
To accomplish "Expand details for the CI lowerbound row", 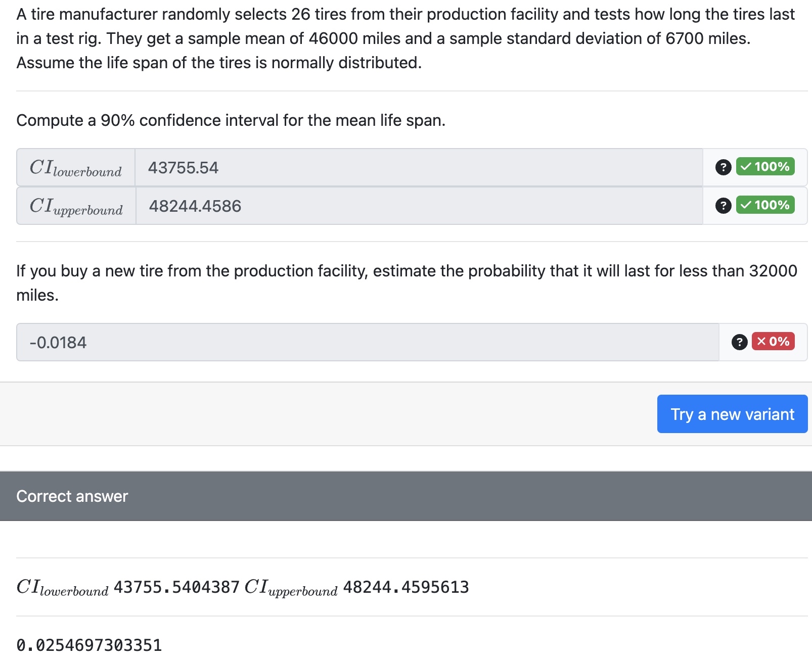I will click(723, 167).
